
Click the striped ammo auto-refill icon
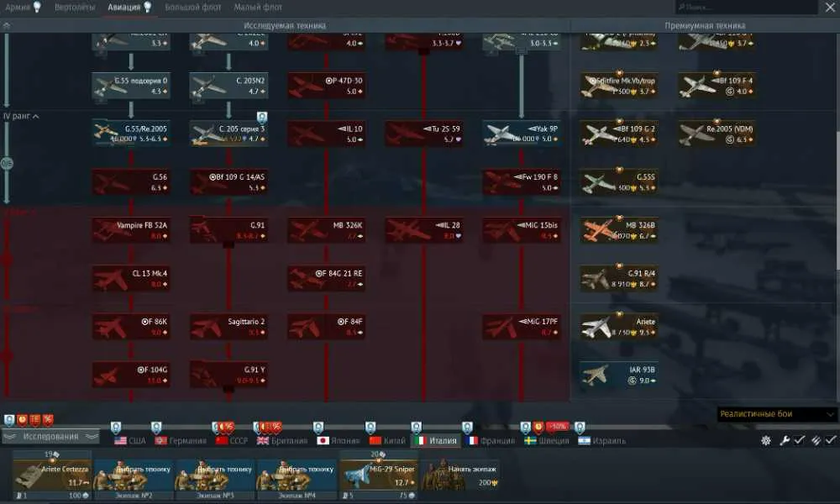coord(816,440)
